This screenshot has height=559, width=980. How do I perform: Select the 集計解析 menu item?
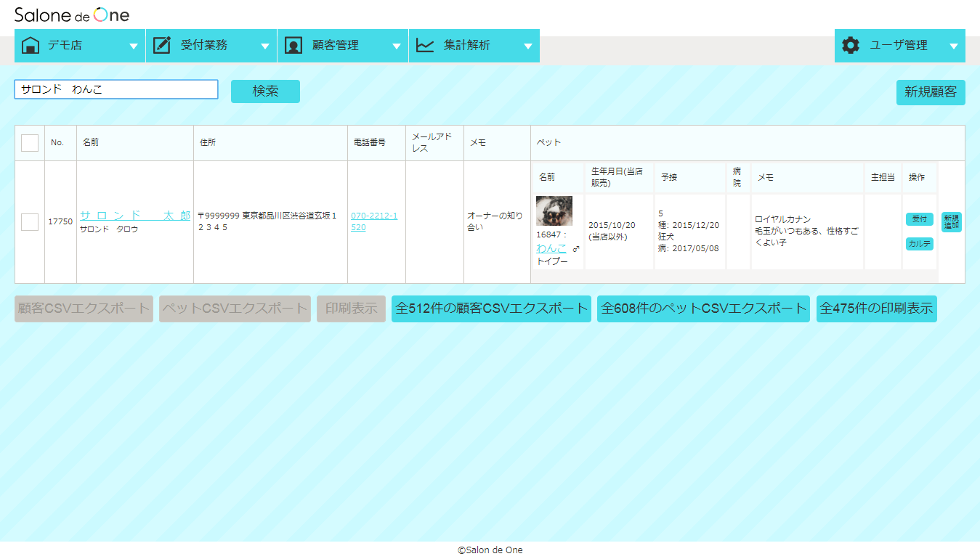(528, 45)
